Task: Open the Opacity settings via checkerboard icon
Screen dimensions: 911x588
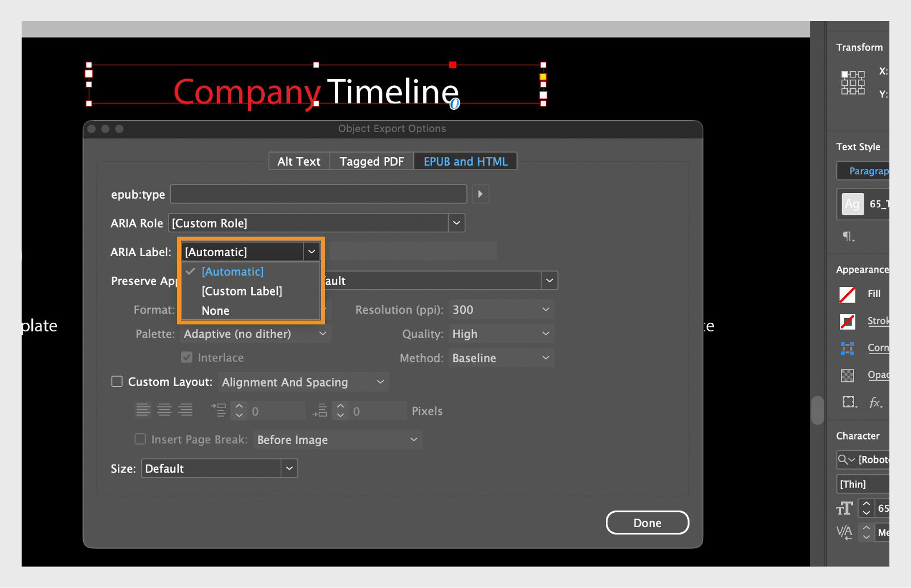Action: (848, 375)
